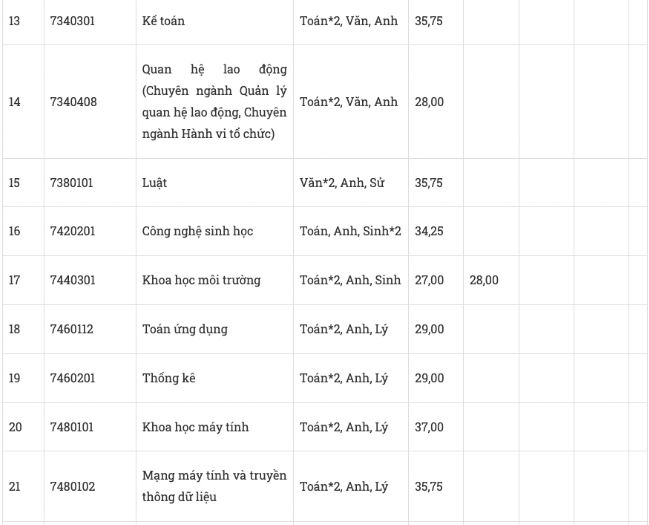
Task: Click the "Khoa học môi trường" major name
Action: 201,280
